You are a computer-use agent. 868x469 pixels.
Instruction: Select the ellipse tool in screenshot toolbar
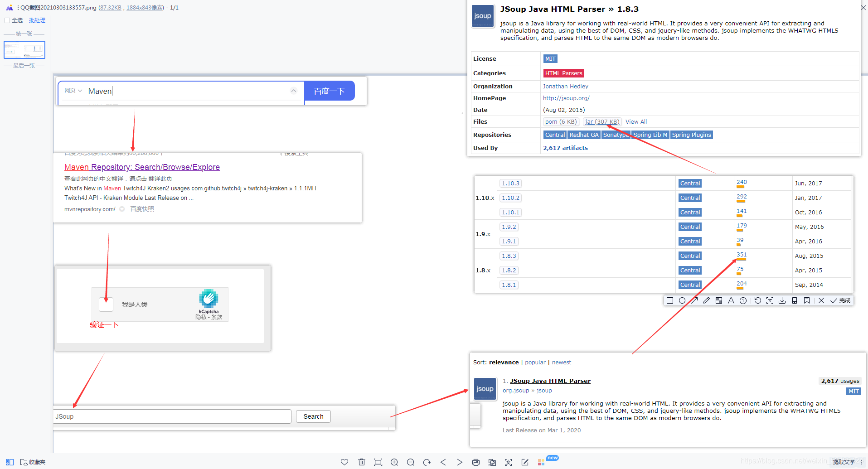pos(682,300)
